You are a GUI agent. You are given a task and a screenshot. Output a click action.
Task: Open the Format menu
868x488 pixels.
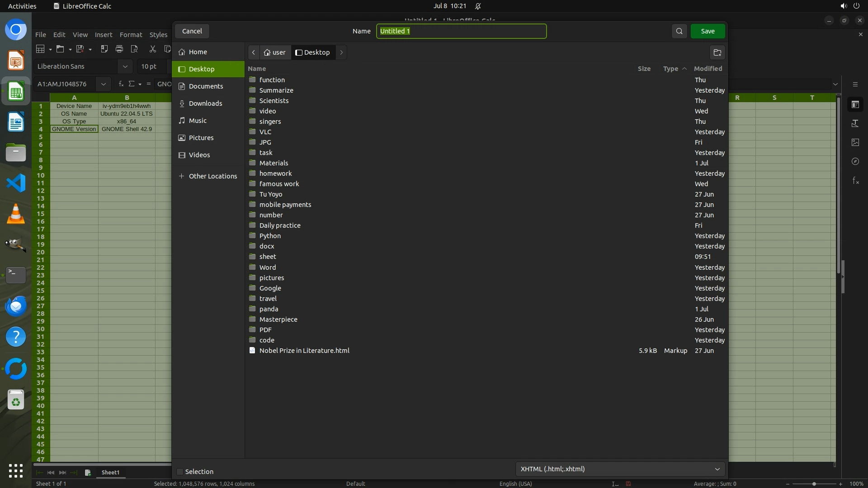coord(131,35)
